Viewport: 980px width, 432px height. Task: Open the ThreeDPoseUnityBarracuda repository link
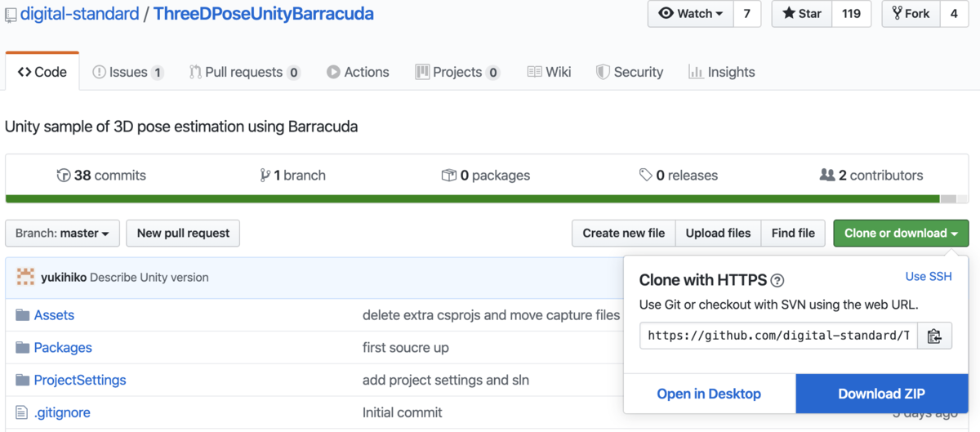point(263,14)
